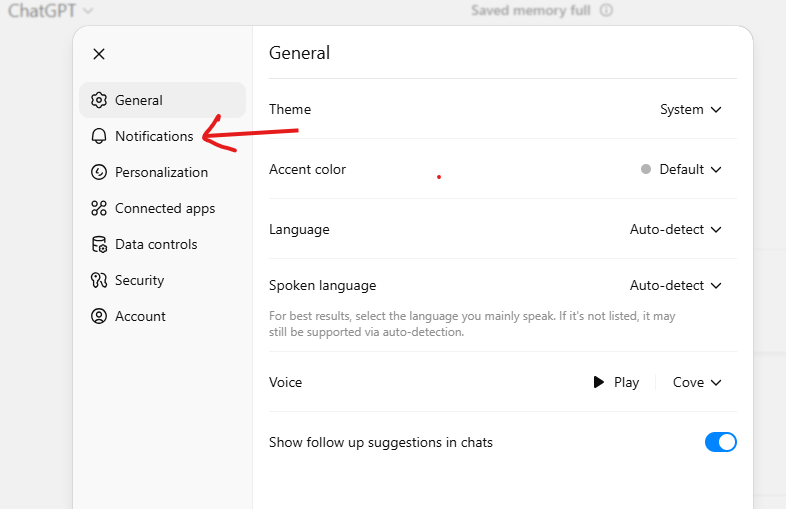Open the Theme System dropdown
Image resolution: width=786 pixels, height=509 pixels.
[691, 109]
